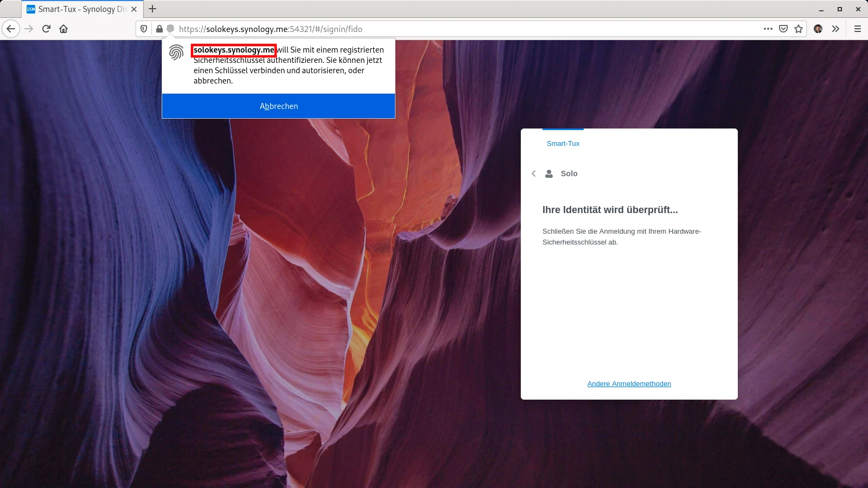
Task: Click the browser forward arrow
Action: coord(29,29)
